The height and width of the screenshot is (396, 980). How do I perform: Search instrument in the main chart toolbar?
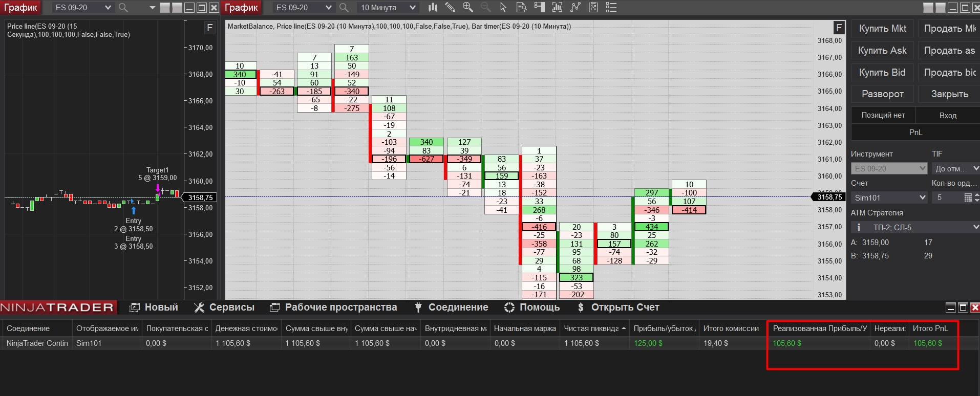click(x=344, y=8)
